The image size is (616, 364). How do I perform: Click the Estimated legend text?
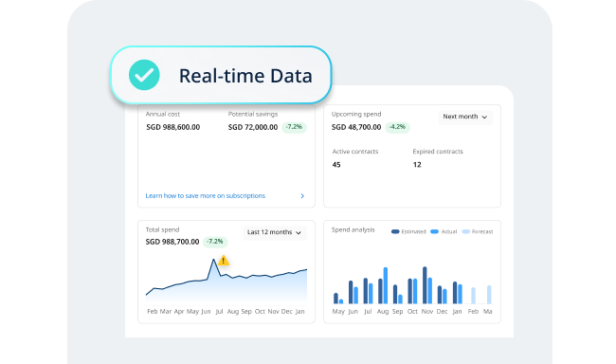(414, 231)
